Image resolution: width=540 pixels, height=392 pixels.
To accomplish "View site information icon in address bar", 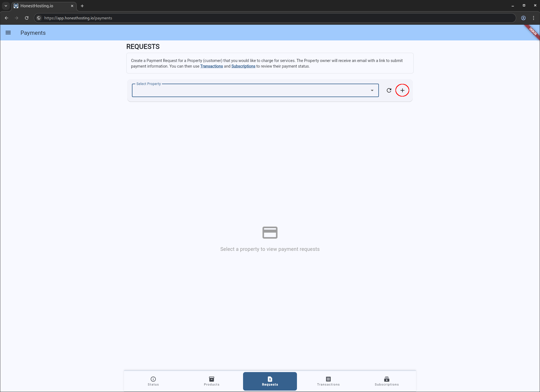I will pos(39,18).
